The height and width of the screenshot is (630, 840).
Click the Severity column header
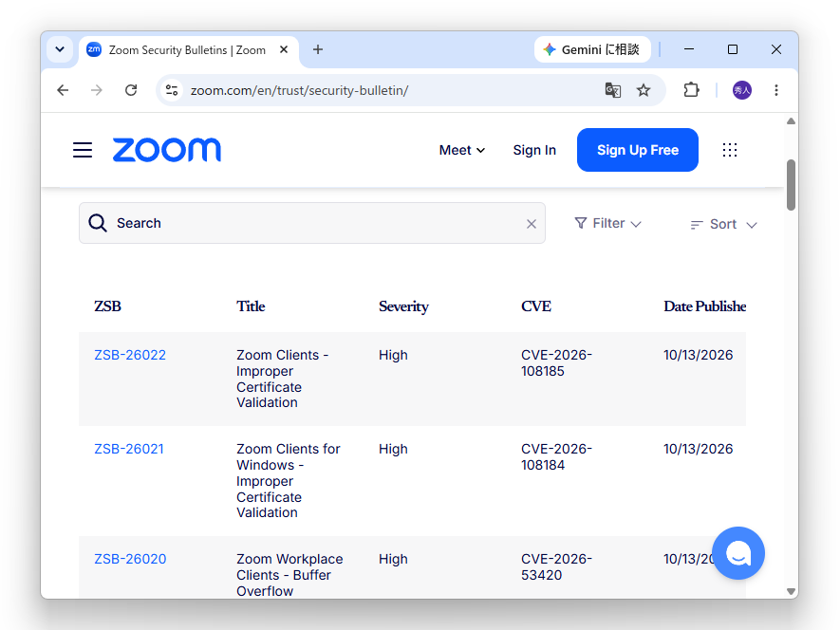click(x=403, y=306)
